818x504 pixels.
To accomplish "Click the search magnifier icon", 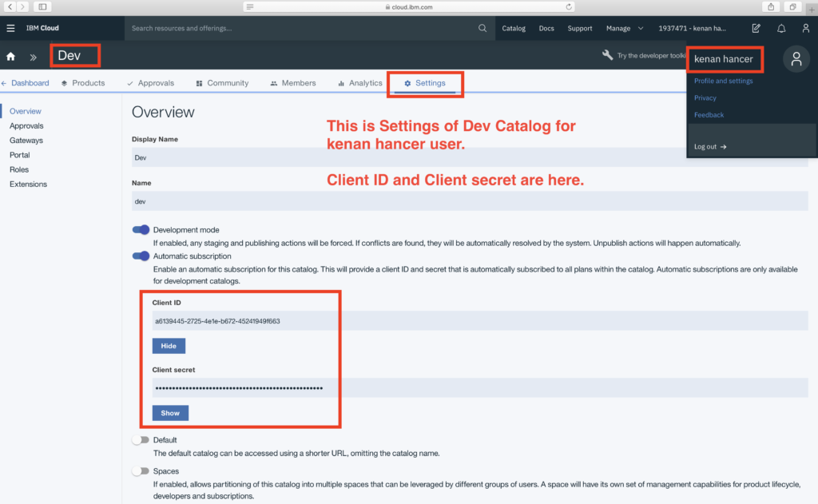I will 482,28.
